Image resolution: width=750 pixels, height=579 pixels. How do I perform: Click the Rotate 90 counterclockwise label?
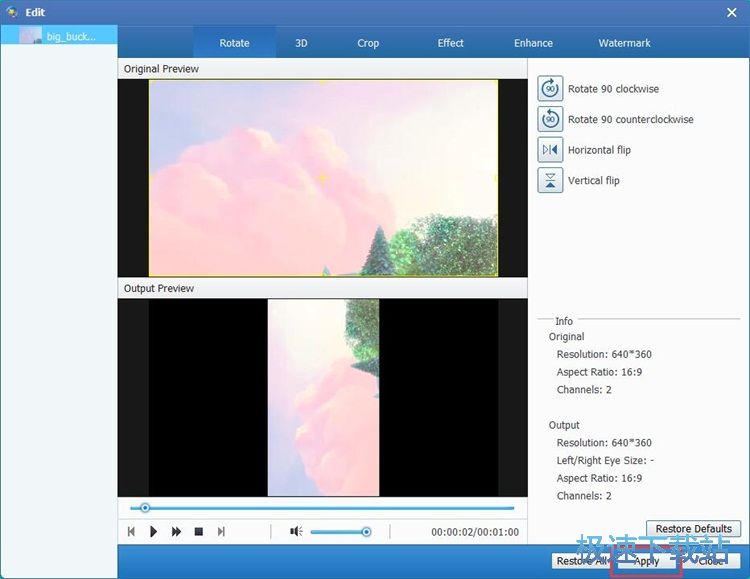coord(630,120)
